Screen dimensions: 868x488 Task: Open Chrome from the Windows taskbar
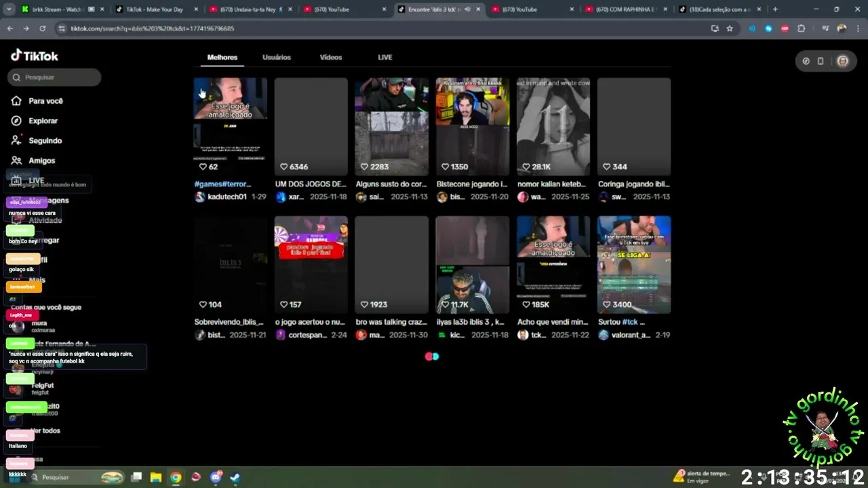(176, 477)
